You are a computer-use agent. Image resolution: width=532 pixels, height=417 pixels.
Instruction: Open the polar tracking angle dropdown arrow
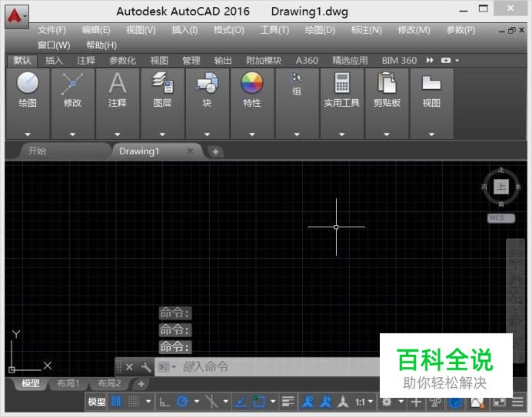tap(197, 402)
